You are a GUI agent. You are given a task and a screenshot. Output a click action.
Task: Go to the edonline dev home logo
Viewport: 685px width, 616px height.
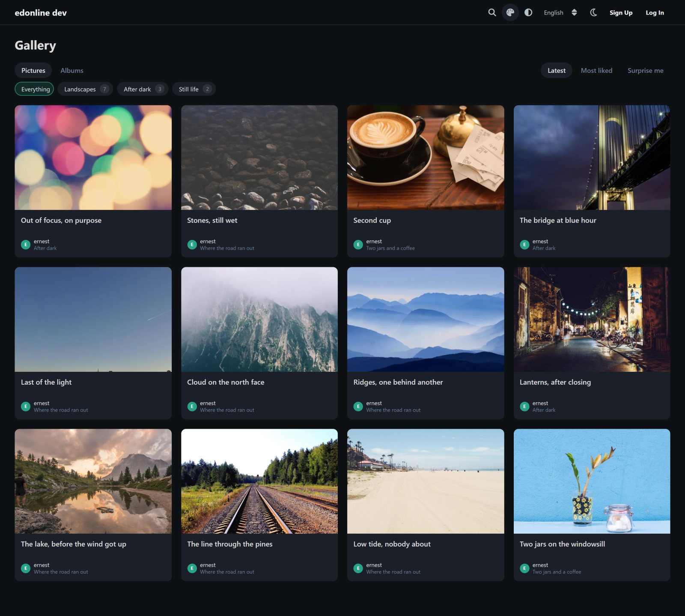tap(41, 12)
